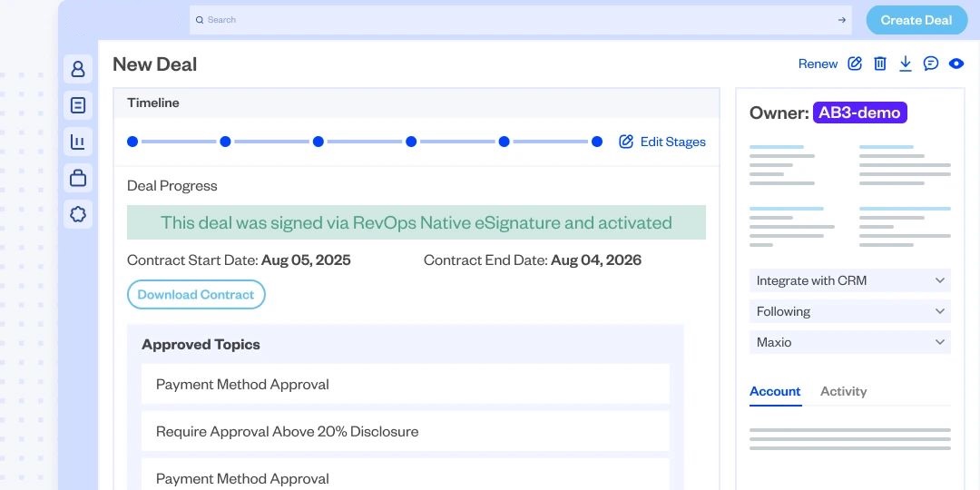
Task: Open the puzzle piece integrations icon
Action: pyautogui.click(x=78, y=214)
